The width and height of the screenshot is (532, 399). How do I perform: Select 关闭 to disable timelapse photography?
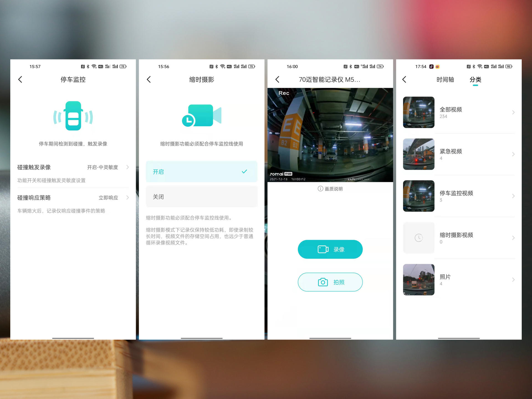coord(201,197)
